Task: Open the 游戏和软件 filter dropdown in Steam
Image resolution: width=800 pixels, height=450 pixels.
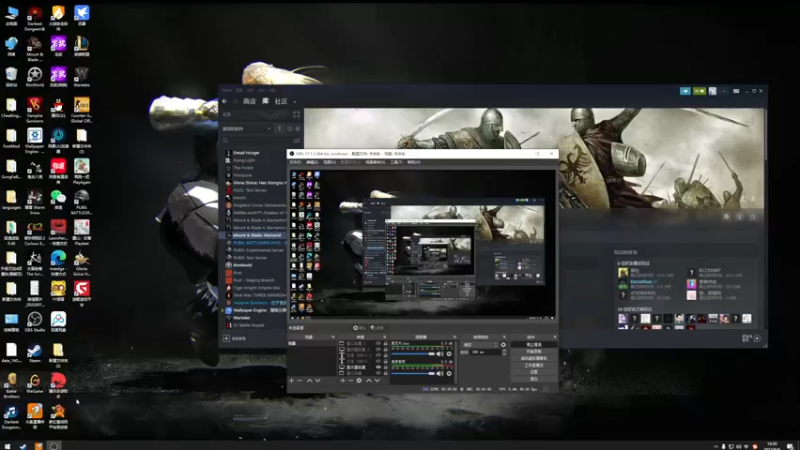Action: tap(247, 129)
